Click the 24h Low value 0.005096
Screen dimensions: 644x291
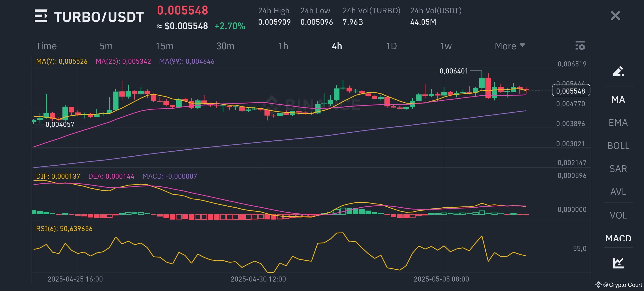click(x=316, y=22)
